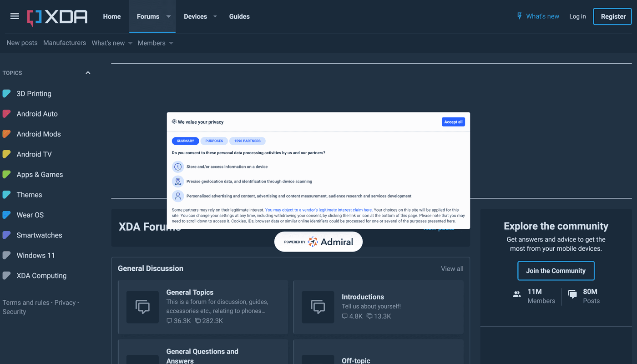Open the Devices menu item
This screenshot has height=364, width=637.
pos(195,16)
